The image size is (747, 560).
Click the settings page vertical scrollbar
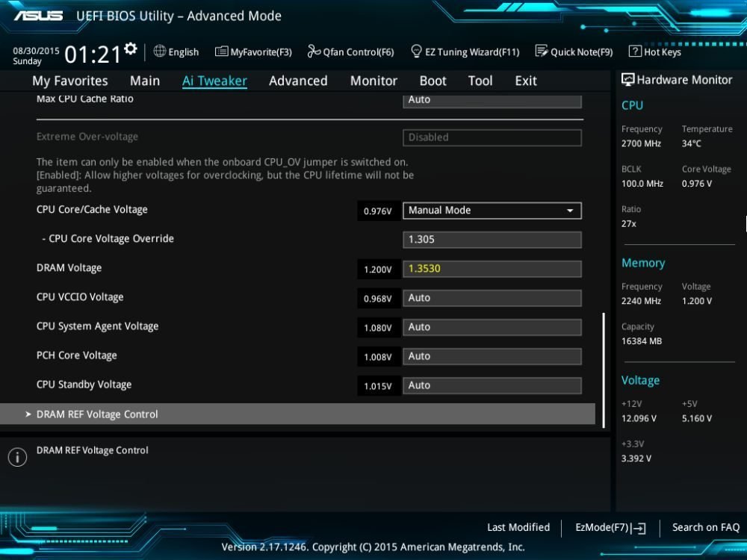[604, 370]
